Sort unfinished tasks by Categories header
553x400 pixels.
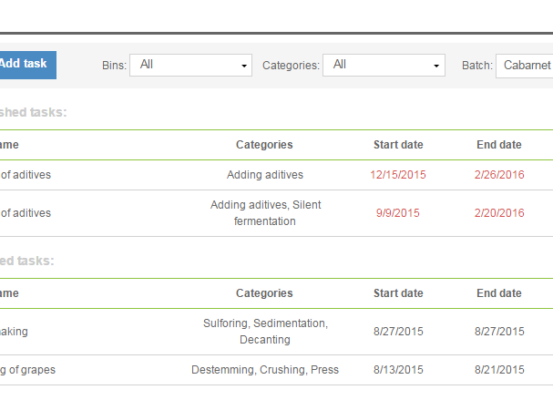point(264,145)
